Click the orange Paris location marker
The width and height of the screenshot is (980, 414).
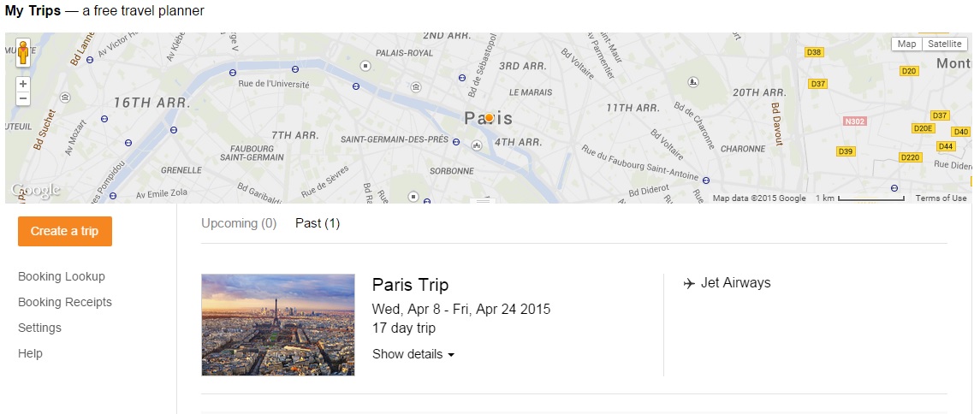pyautogui.click(x=489, y=117)
